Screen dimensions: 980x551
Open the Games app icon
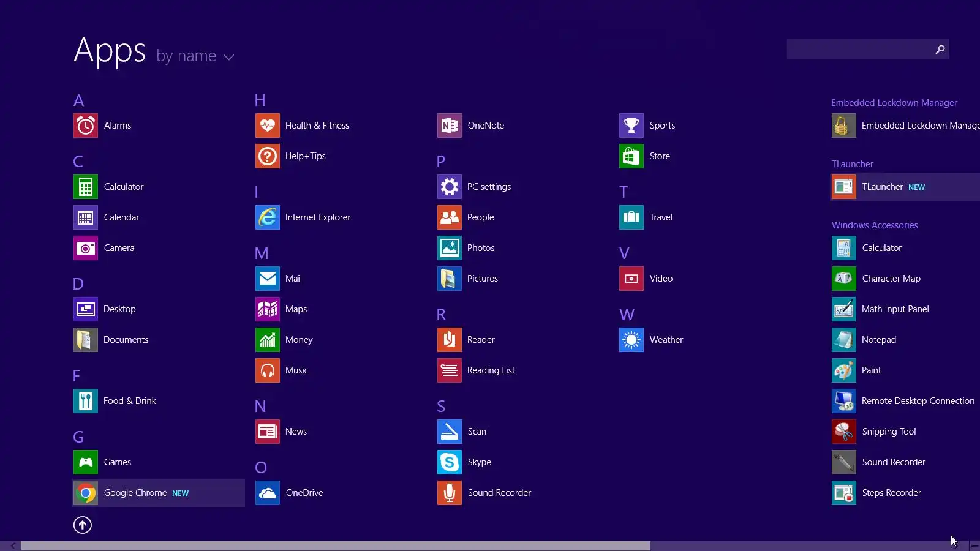[x=86, y=462]
